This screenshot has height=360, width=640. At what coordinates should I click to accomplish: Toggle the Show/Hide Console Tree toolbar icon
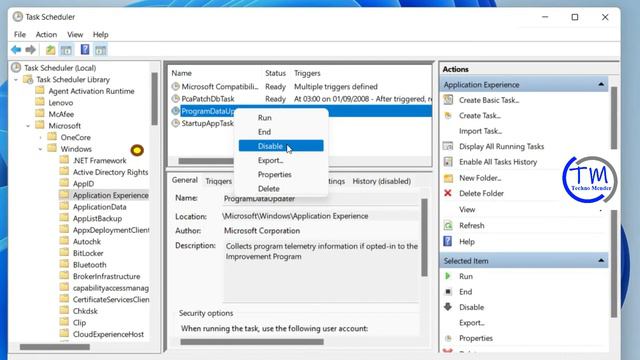[x=66, y=50]
